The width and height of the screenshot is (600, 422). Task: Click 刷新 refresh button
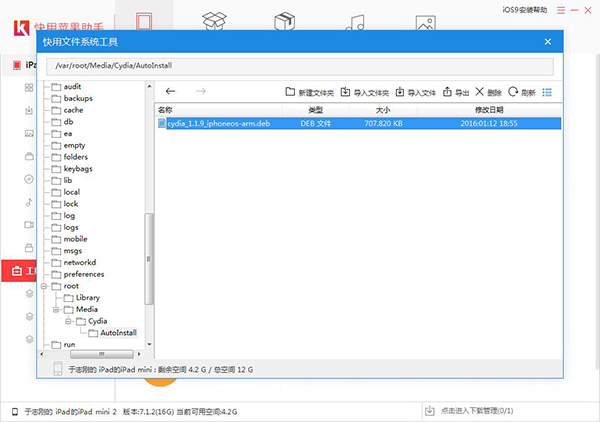(522, 92)
